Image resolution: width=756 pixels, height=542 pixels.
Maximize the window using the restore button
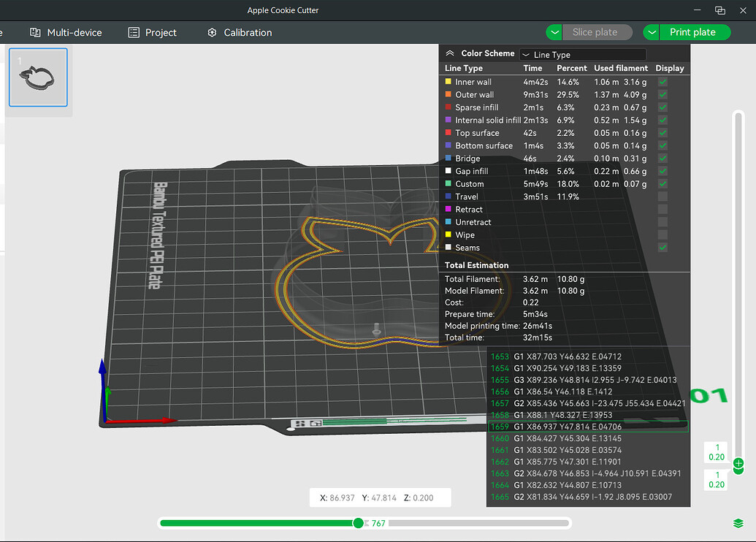pos(719,10)
